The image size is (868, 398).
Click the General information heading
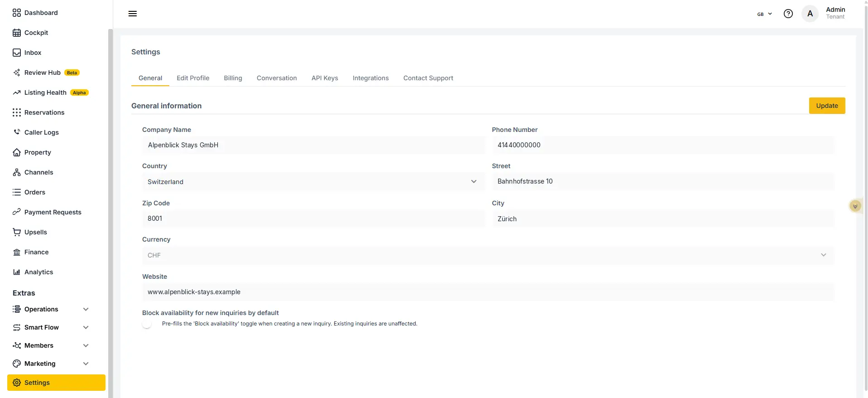[x=167, y=106]
